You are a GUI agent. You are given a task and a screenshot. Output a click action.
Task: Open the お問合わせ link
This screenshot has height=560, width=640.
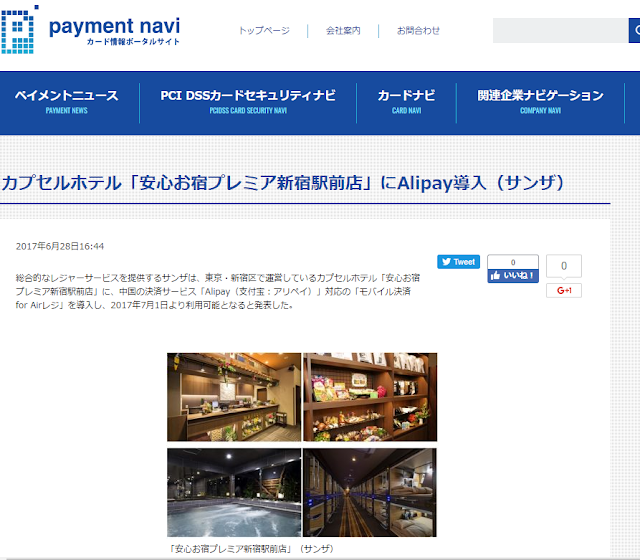point(418,31)
